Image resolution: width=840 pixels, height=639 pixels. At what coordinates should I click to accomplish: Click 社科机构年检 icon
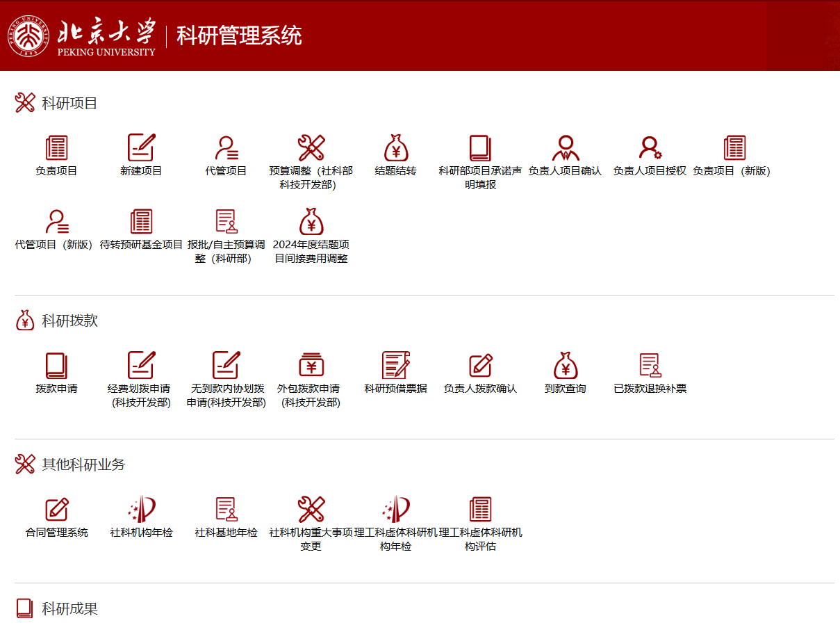coord(141,510)
